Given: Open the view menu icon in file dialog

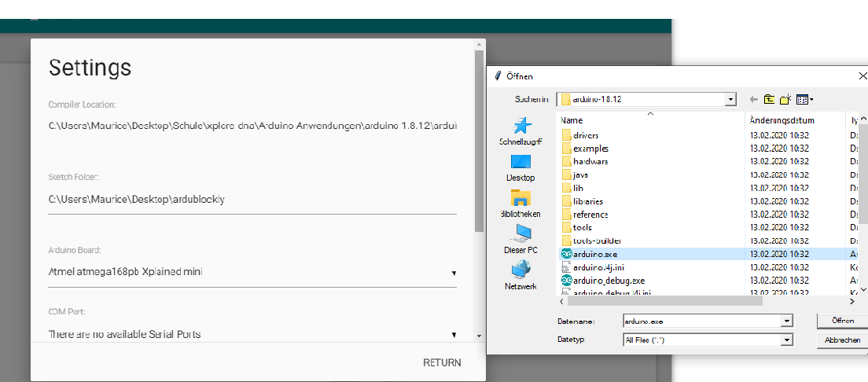Looking at the screenshot, I should pos(804,100).
